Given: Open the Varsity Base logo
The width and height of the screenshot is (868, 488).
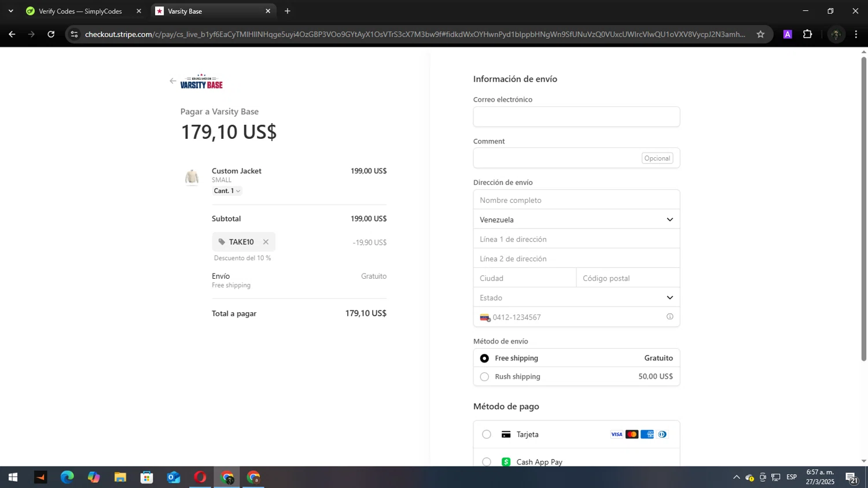Looking at the screenshot, I should coord(201,82).
